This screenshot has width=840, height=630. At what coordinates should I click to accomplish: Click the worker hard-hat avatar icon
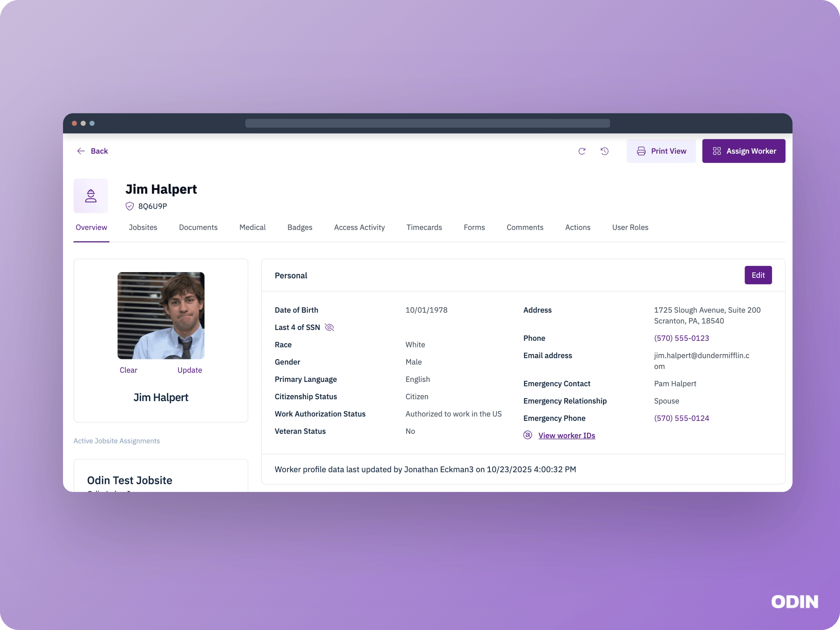(91, 196)
